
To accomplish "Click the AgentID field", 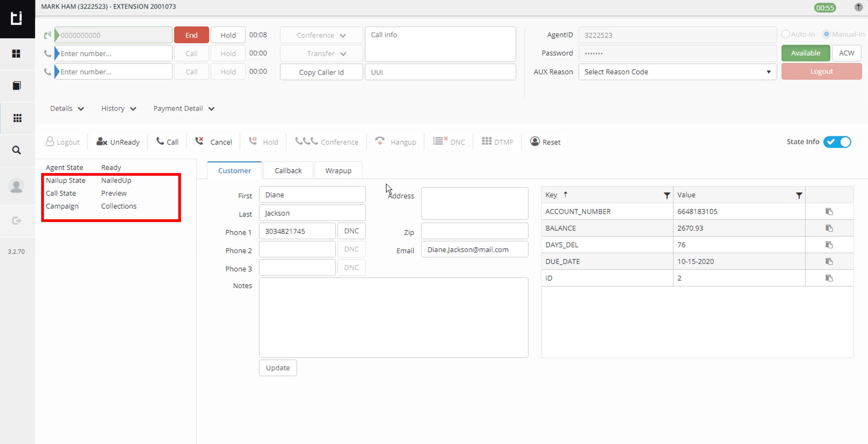I will pyautogui.click(x=677, y=35).
